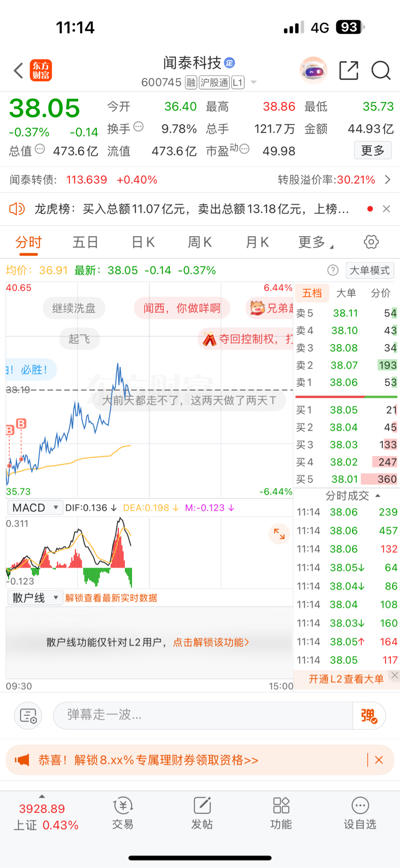Tap the 龙虎榜 news ticker text
This screenshot has height=868, width=400.
pos(192,209)
